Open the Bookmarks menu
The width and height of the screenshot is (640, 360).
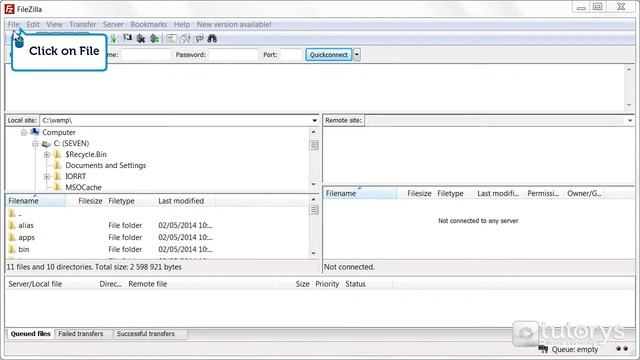coord(149,24)
